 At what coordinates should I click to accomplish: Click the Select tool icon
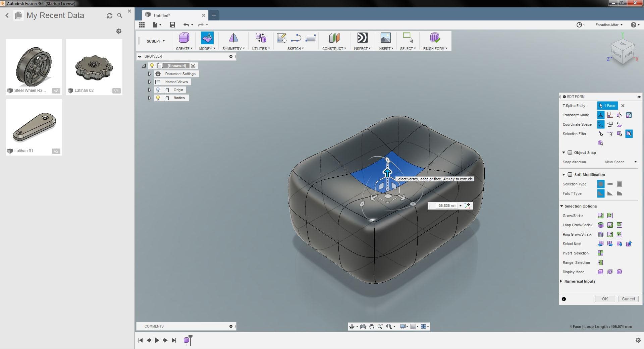(408, 38)
